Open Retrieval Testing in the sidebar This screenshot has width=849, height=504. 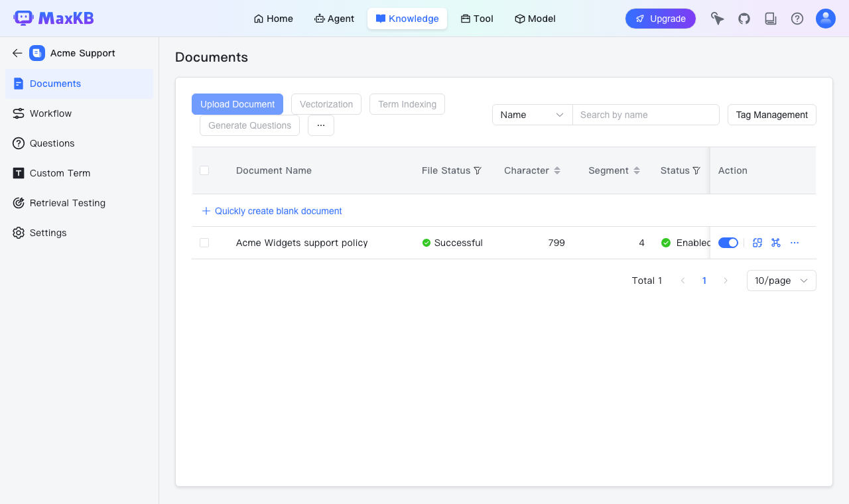(79, 203)
